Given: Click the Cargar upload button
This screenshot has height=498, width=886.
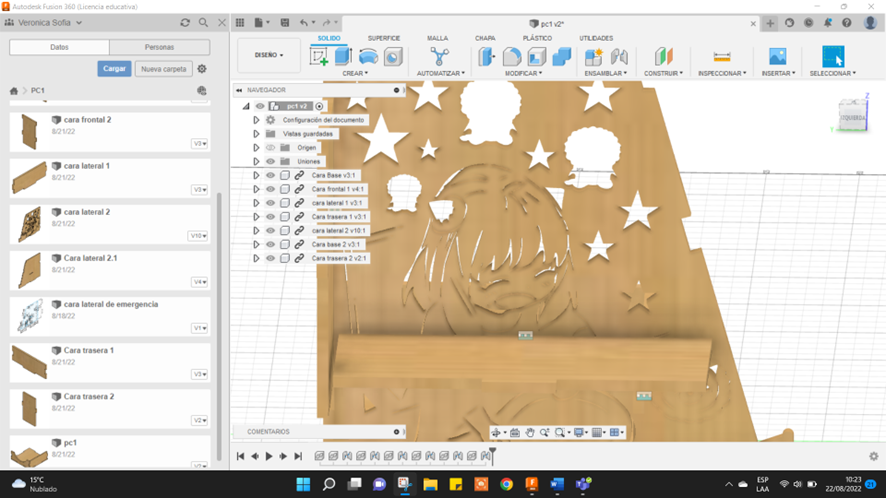Looking at the screenshot, I should (x=114, y=68).
